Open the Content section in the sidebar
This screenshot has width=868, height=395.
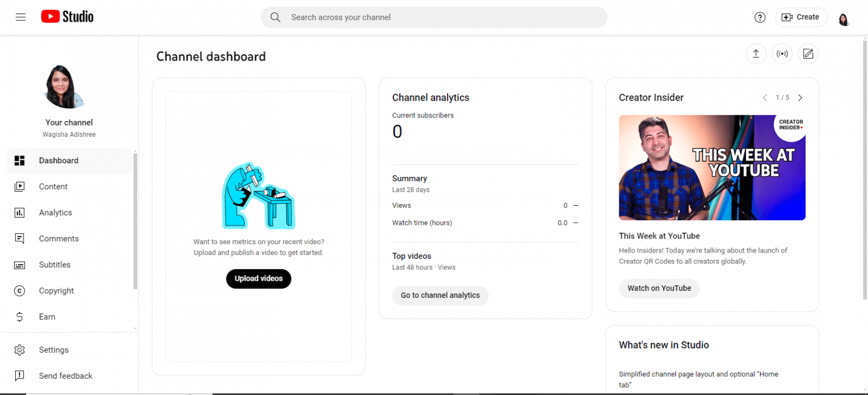(53, 186)
